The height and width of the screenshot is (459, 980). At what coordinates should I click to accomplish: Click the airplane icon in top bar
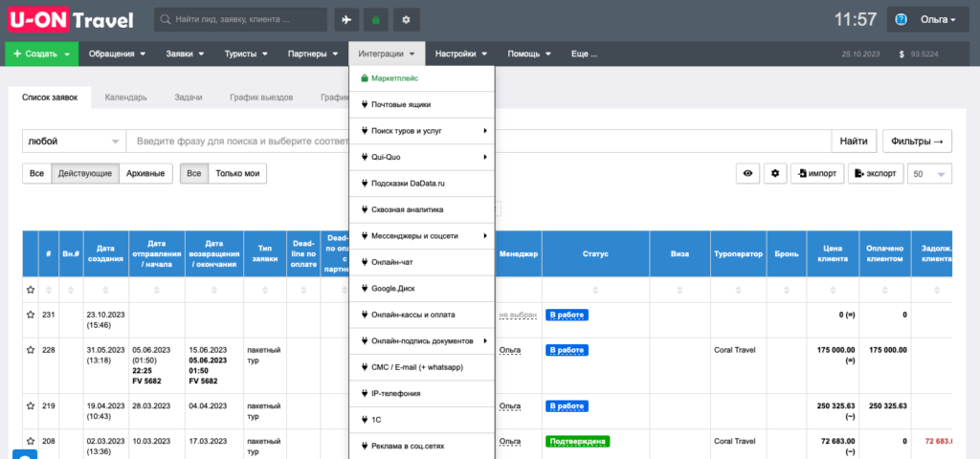346,19
